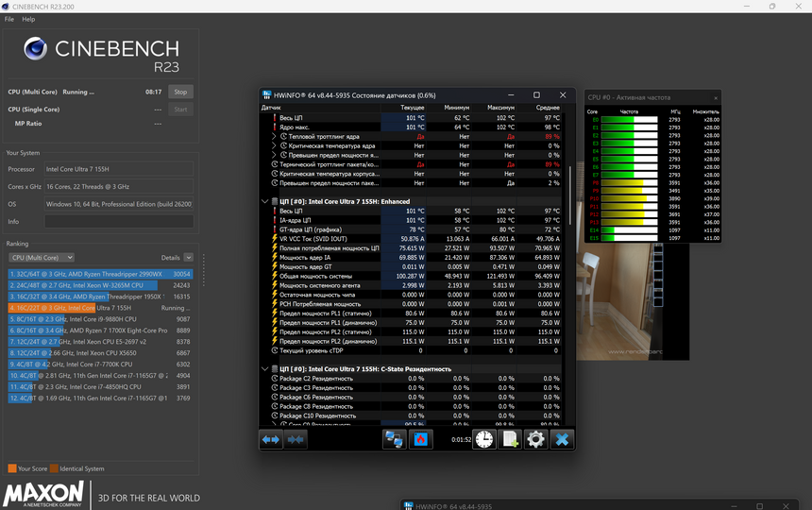This screenshot has height=510, width=812.
Task: Open the network remote monitoring icon in HWiNFO
Action: pos(394,440)
